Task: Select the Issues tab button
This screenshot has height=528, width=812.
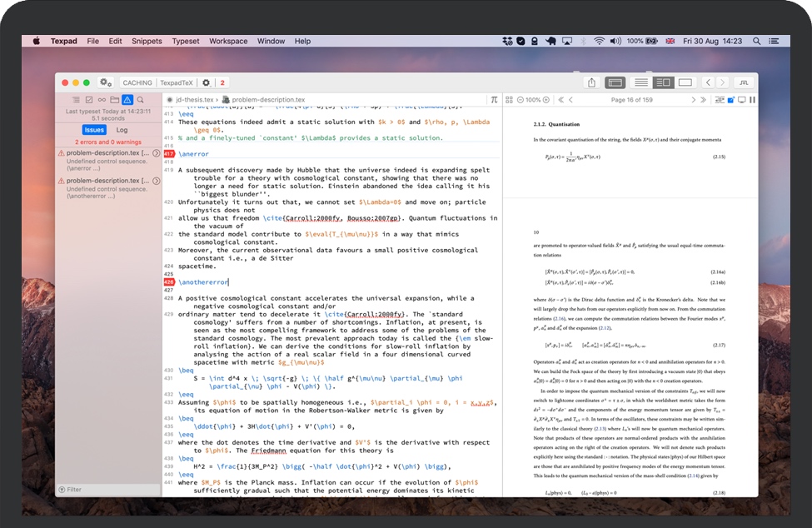Action: coord(94,130)
